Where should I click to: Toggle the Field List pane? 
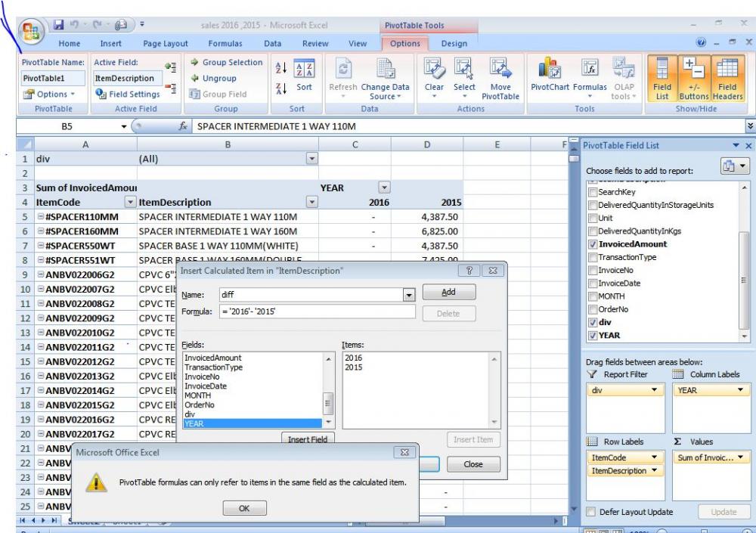coord(662,79)
